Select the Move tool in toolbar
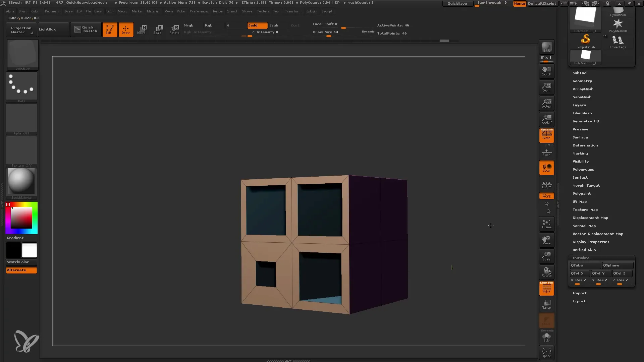644x362 pixels. (x=142, y=29)
